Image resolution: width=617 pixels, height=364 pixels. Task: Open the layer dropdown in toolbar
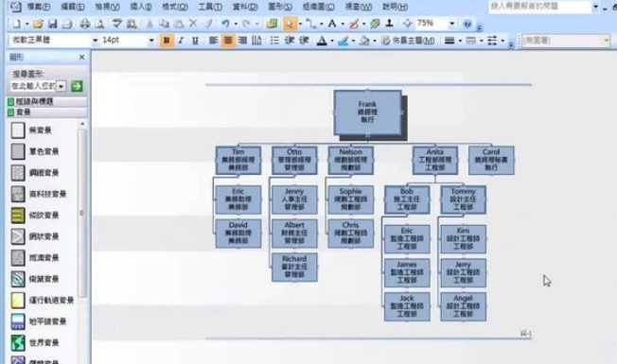606,40
